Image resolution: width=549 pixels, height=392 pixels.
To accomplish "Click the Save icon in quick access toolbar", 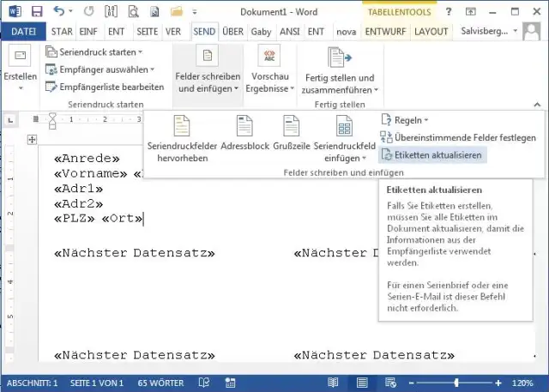I will pyautogui.click(x=37, y=11).
